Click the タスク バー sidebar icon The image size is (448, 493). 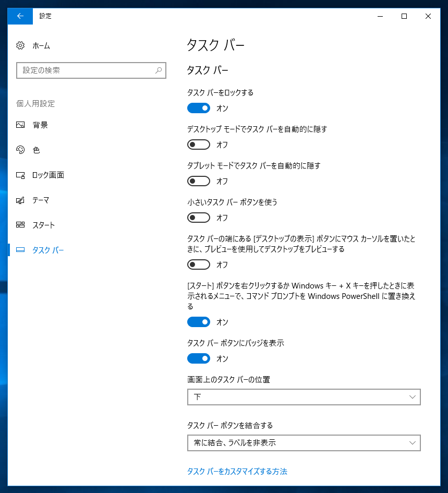click(x=20, y=250)
